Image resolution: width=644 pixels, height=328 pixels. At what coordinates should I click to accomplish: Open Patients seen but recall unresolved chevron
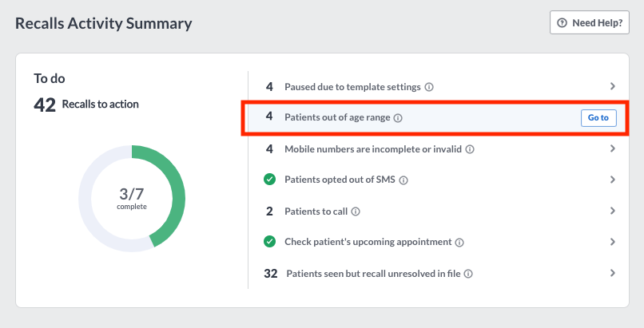click(x=612, y=273)
